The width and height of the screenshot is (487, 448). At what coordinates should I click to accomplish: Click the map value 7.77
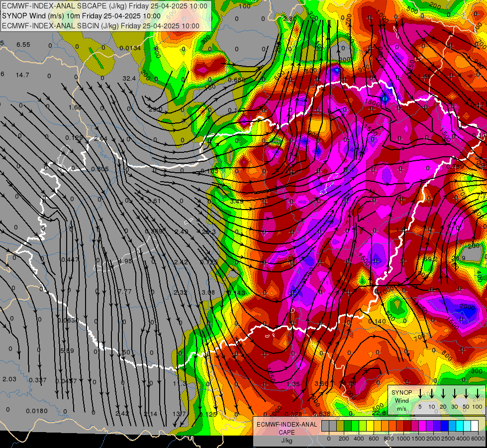[x=125, y=292]
